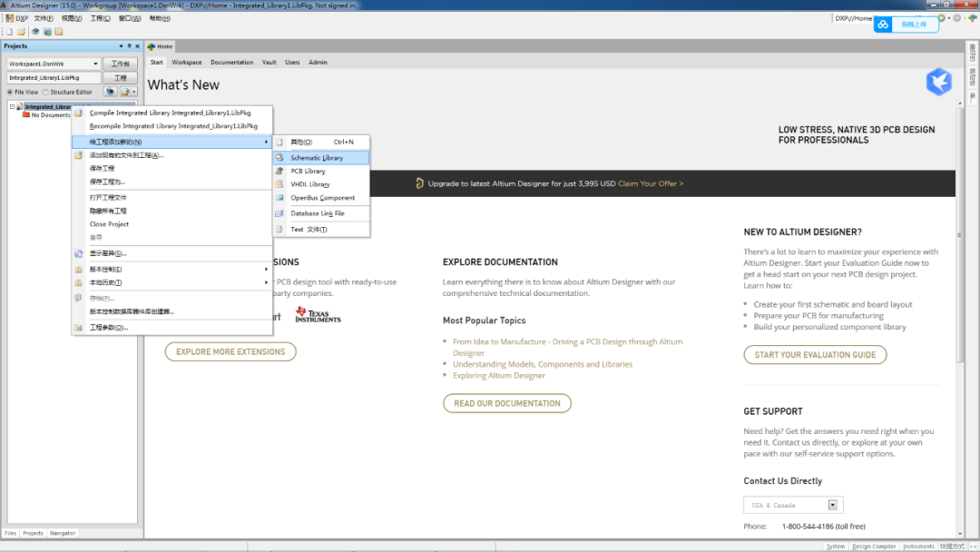Viewport: 980px width, 552px height.
Task: Collapse the Integrated_Library tree node
Action: pyautogui.click(x=12, y=107)
